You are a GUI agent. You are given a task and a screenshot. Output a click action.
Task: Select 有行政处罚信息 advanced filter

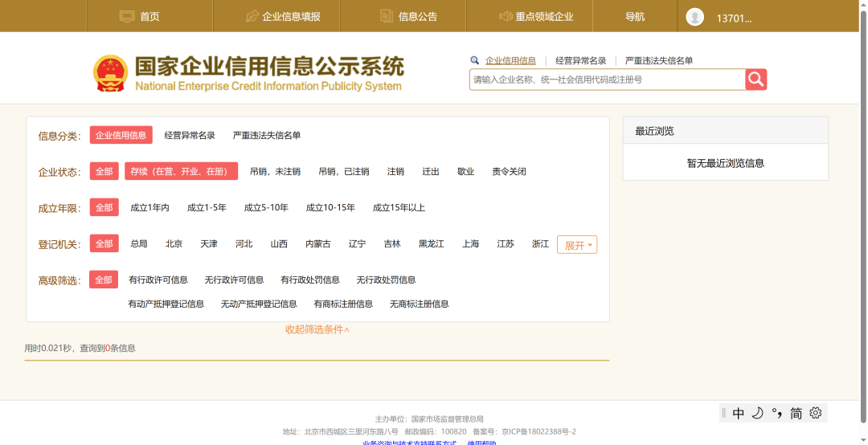[310, 280]
